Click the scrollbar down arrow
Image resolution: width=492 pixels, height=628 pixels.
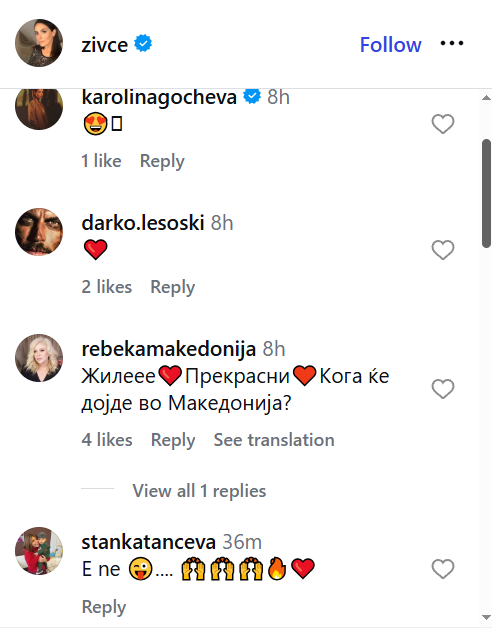[486, 617]
